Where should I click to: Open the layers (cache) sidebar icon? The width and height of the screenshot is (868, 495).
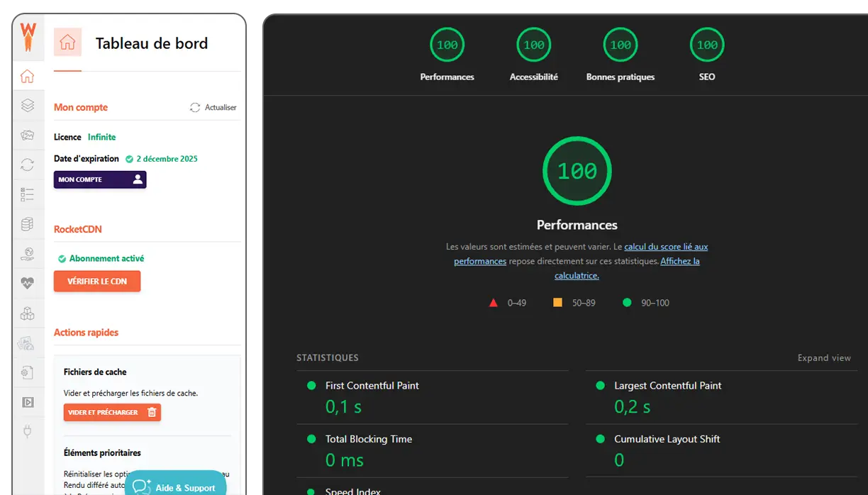pyautogui.click(x=28, y=106)
